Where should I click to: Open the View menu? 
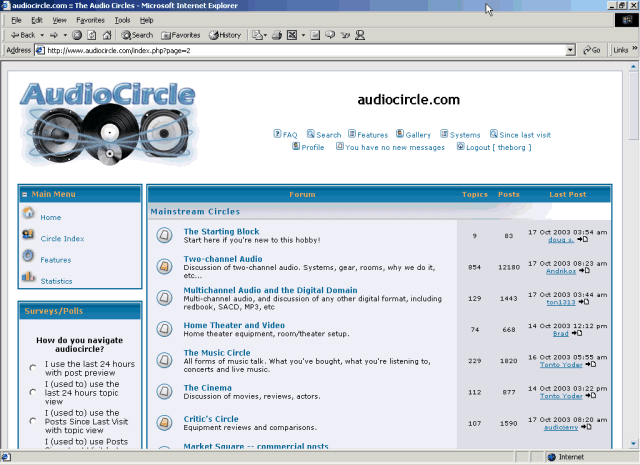tap(59, 20)
